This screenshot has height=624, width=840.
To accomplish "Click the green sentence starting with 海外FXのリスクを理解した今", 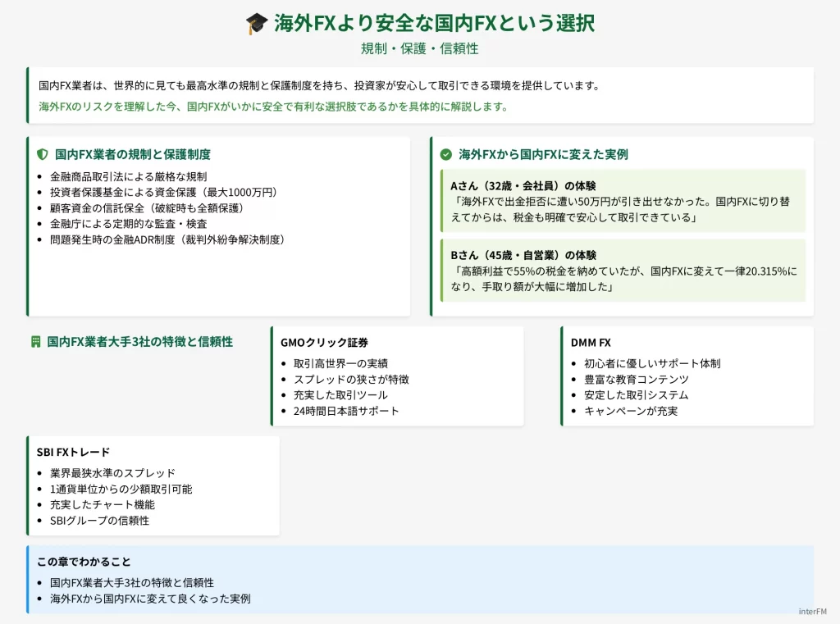I will [273, 107].
